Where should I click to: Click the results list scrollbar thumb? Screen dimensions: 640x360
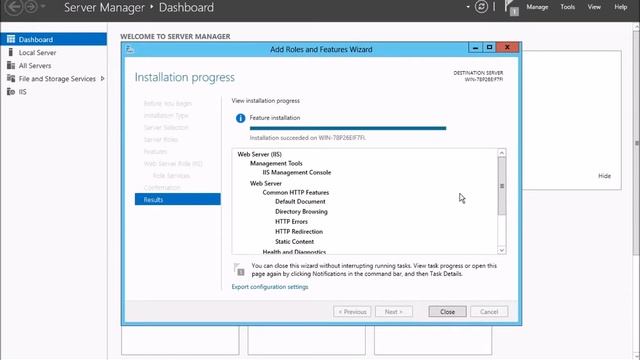pos(502,186)
